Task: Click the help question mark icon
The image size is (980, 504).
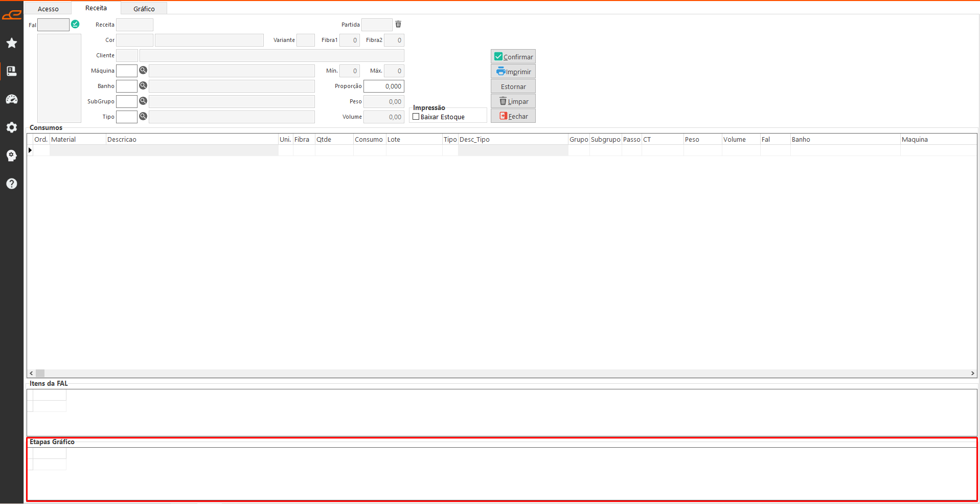Action: 12,184
